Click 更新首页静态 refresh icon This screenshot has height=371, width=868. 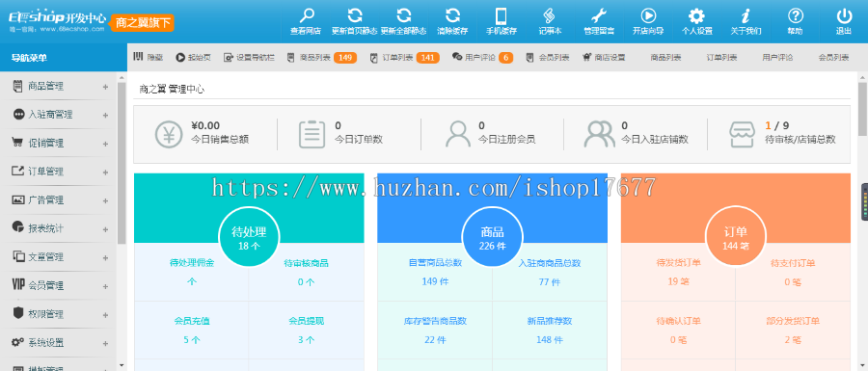coord(355,14)
